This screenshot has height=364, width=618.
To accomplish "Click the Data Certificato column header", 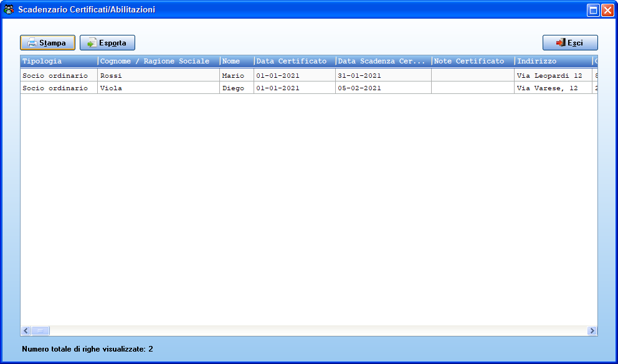I will point(295,61).
